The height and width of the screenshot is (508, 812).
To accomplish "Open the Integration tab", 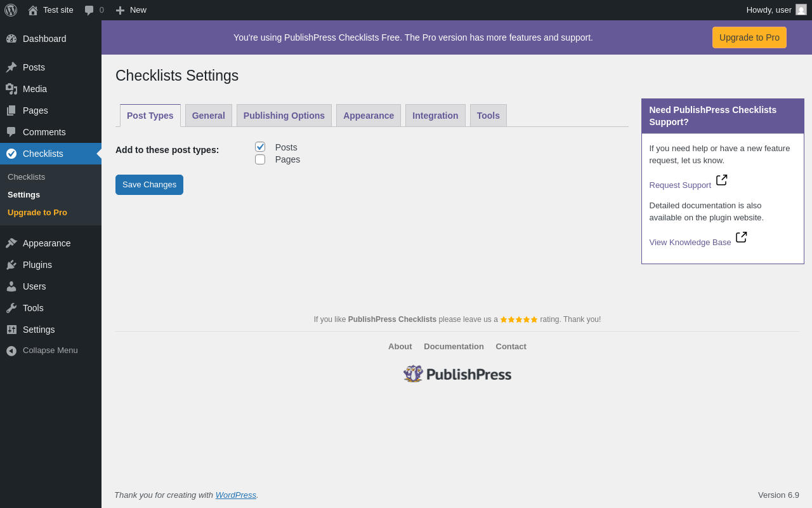I will (x=435, y=116).
